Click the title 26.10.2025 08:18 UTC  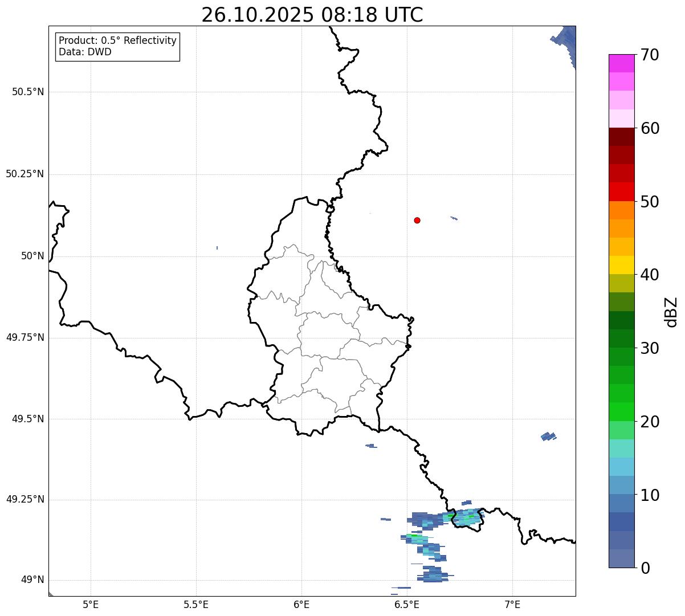coord(312,15)
